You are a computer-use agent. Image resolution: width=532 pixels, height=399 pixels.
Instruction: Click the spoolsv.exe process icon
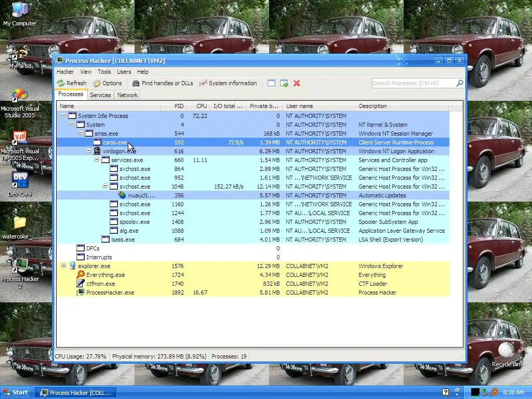(x=114, y=221)
